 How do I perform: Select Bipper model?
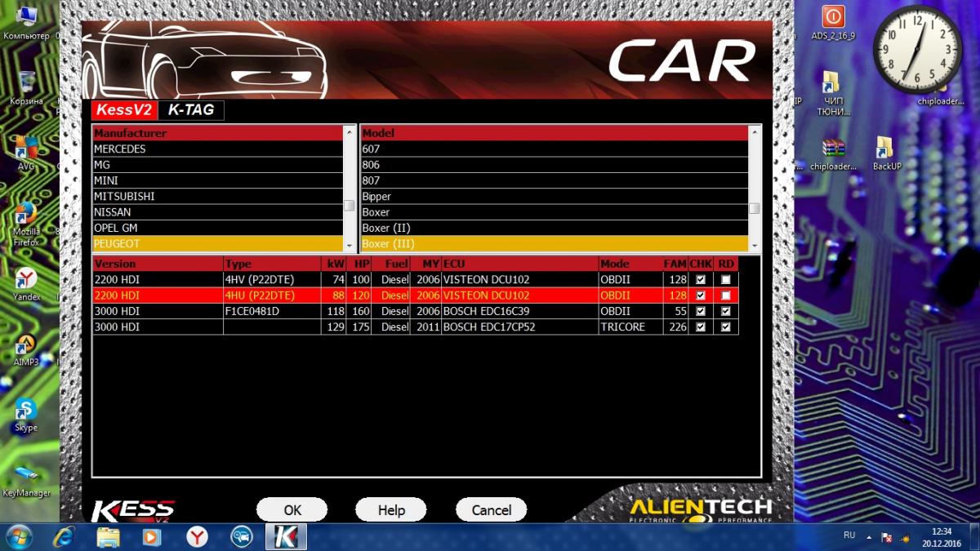pyautogui.click(x=555, y=197)
